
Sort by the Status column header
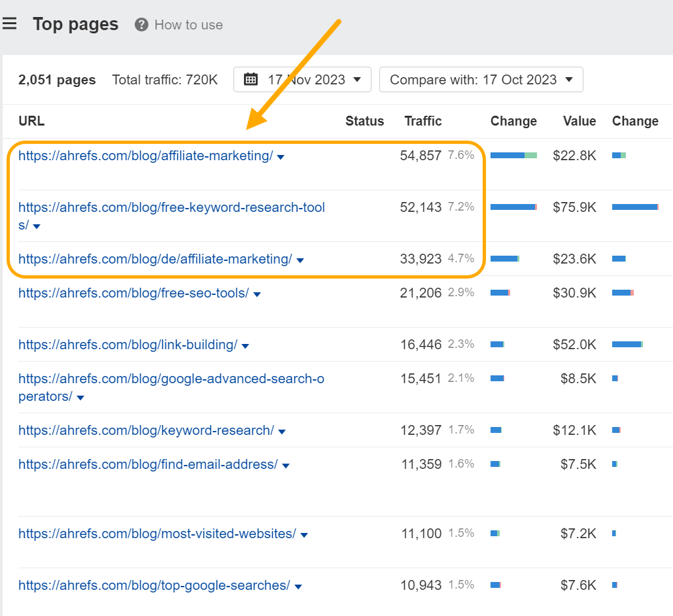364,121
